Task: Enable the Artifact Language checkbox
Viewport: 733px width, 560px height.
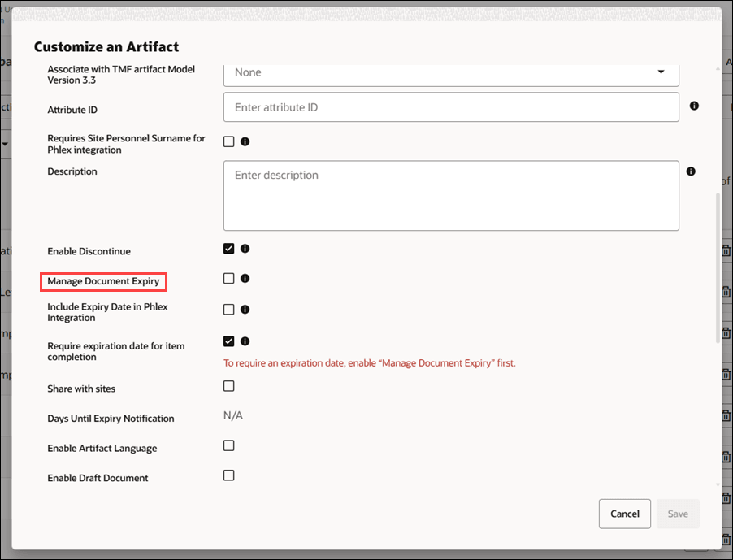Action: click(228, 445)
